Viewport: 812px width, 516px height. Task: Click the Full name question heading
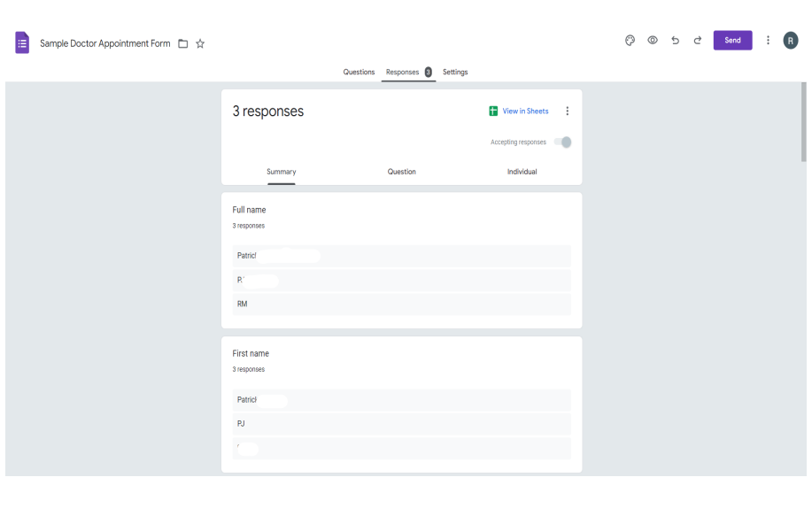[x=249, y=210]
